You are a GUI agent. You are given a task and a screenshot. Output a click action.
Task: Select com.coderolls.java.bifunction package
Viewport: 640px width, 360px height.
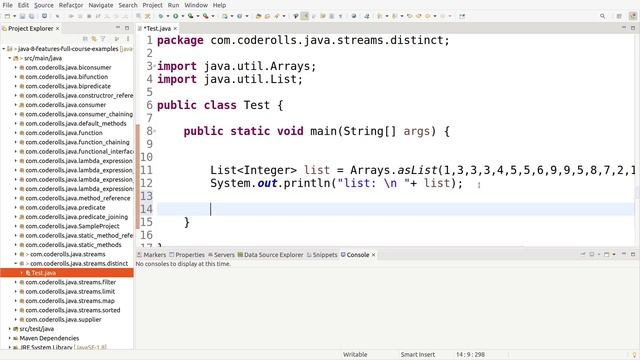pos(67,77)
